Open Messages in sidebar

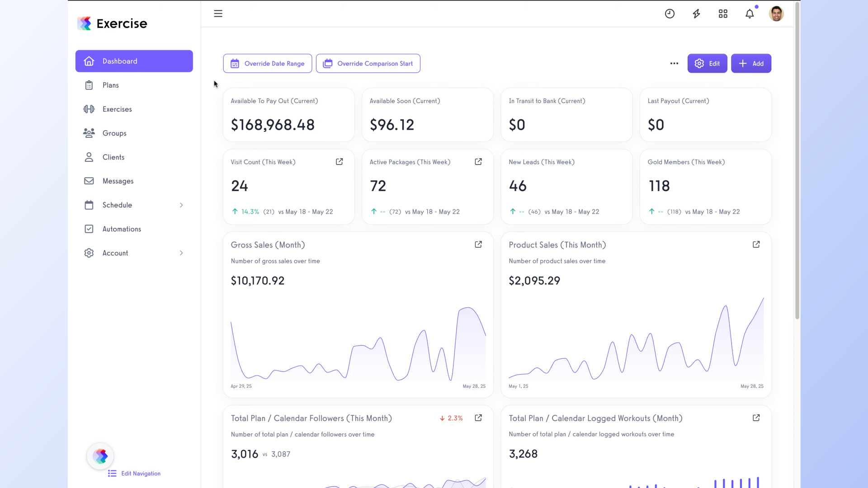click(134, 181)
